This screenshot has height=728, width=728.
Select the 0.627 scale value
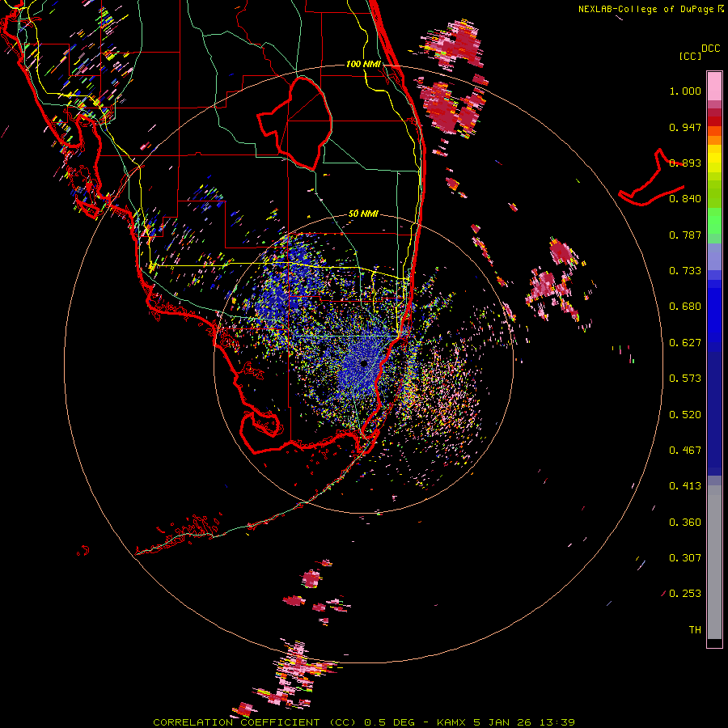coord(685,343)
